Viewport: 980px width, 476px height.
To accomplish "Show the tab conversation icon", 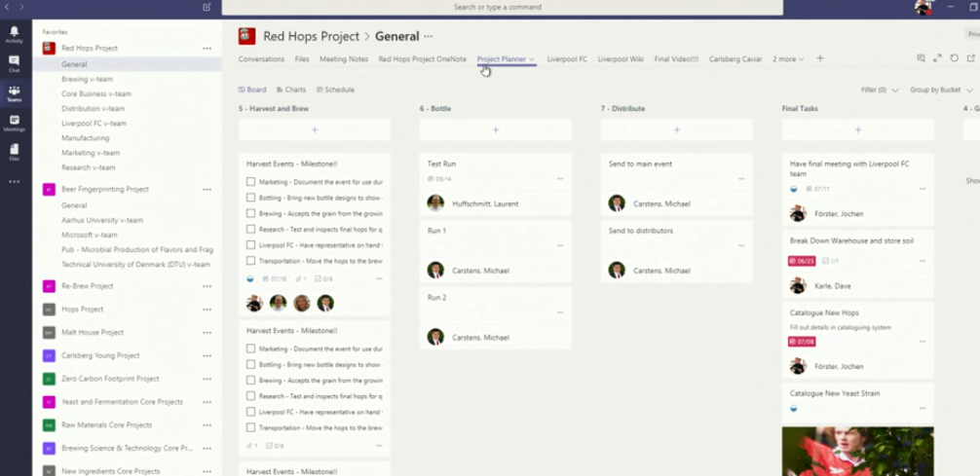I will tap(921, 58).
